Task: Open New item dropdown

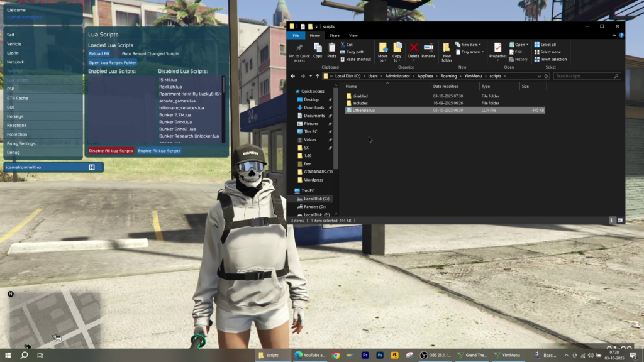Action: pos(468,45)
